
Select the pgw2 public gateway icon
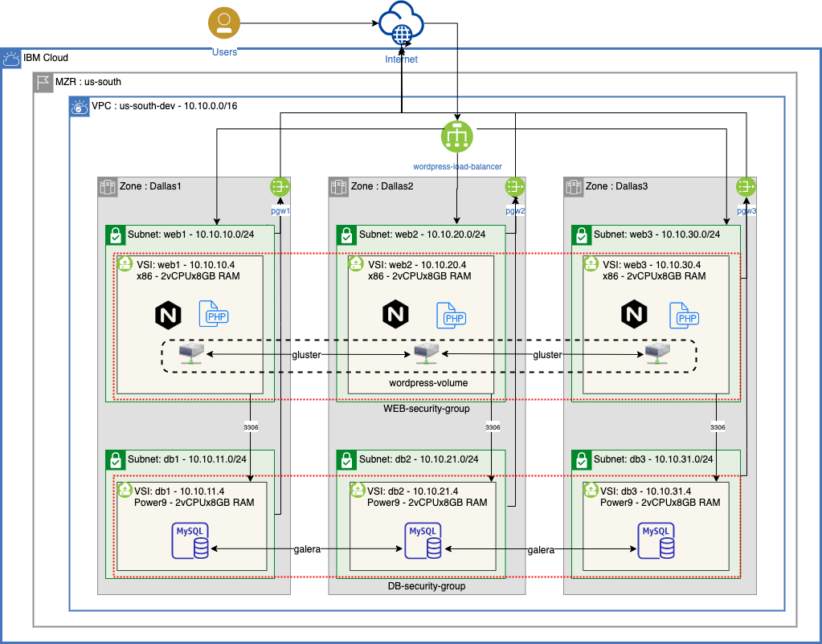coord(515,186)
